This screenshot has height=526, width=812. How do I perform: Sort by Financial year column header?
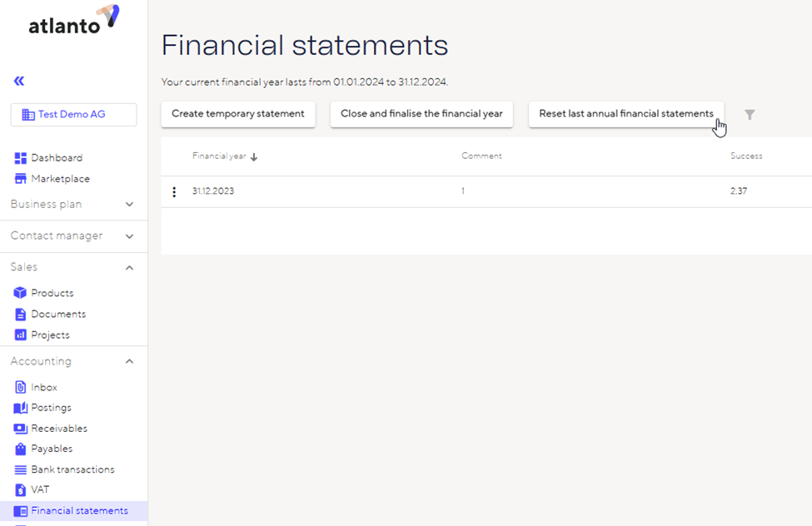click(x=219, y=156)
